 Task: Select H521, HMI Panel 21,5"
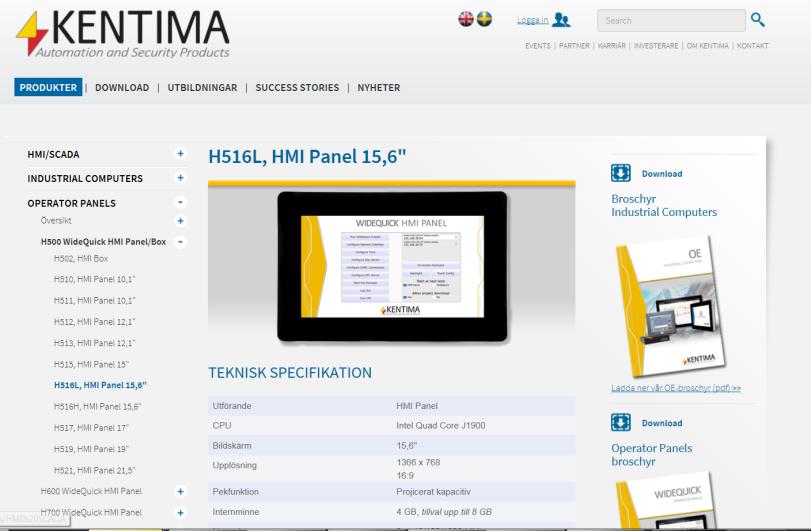point(95,471)
